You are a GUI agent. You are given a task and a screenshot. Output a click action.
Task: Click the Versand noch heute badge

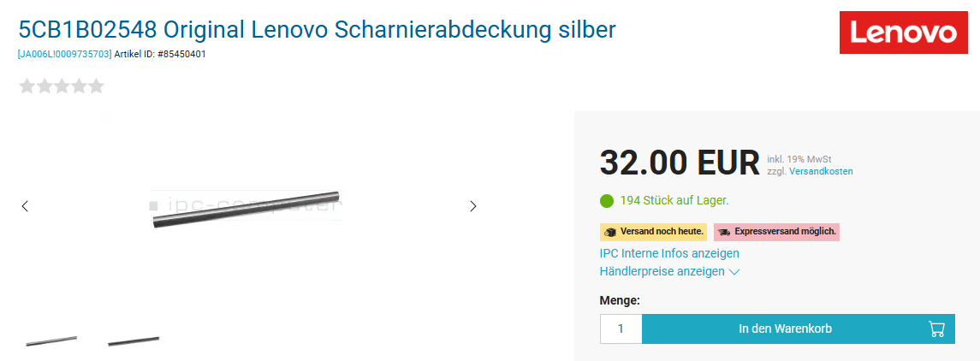click(x=654, y=232)
